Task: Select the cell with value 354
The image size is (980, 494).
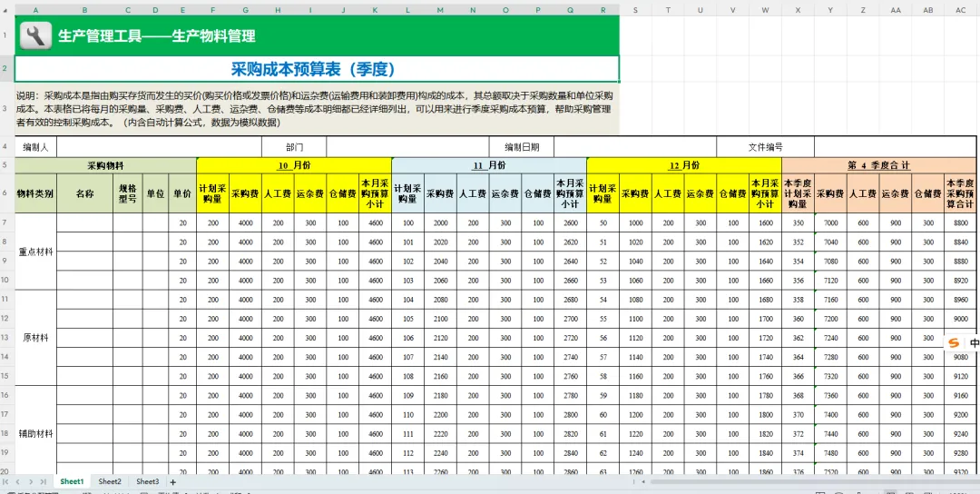Action: [799, 261]
